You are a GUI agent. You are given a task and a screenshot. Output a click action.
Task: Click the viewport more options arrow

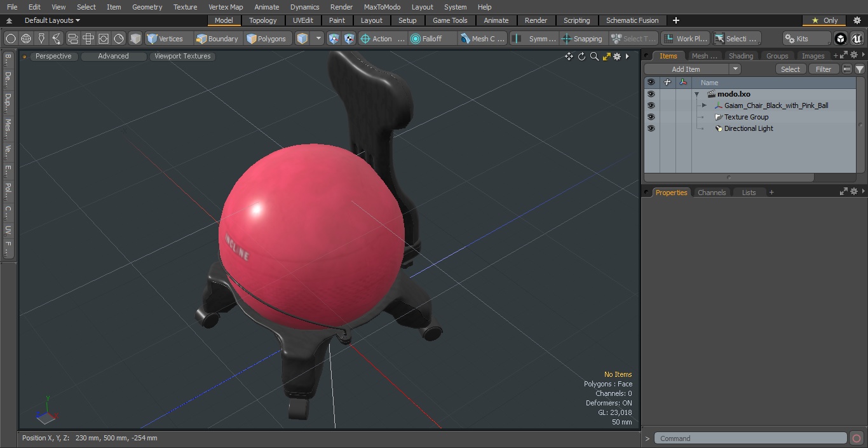[x=627, y=57]
